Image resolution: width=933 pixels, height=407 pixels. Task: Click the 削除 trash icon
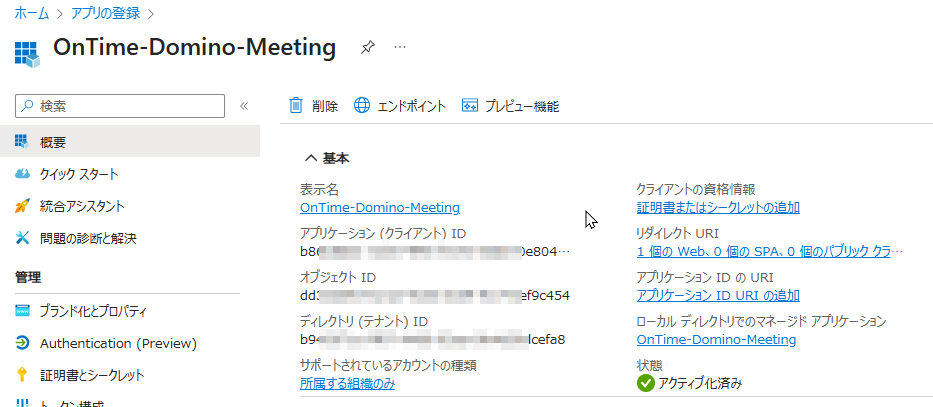click(x=296, y=106)
